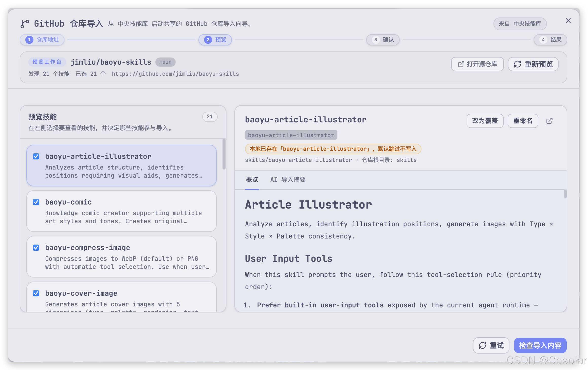
Task: Click the baoyu-article-illustrator detail title
Action: pyautogui.click(x=306, y=120)
